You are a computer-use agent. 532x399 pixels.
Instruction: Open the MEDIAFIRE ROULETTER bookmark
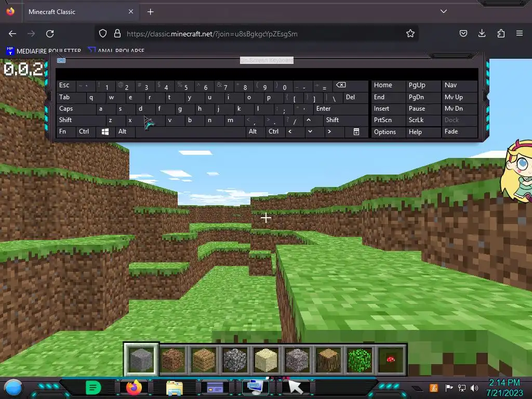44,51
